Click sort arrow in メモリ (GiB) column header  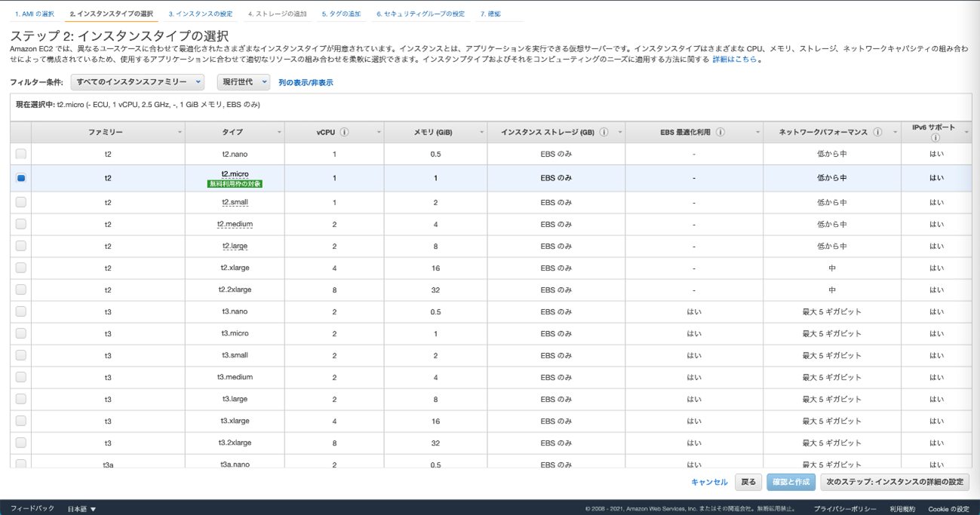point(481,133)
